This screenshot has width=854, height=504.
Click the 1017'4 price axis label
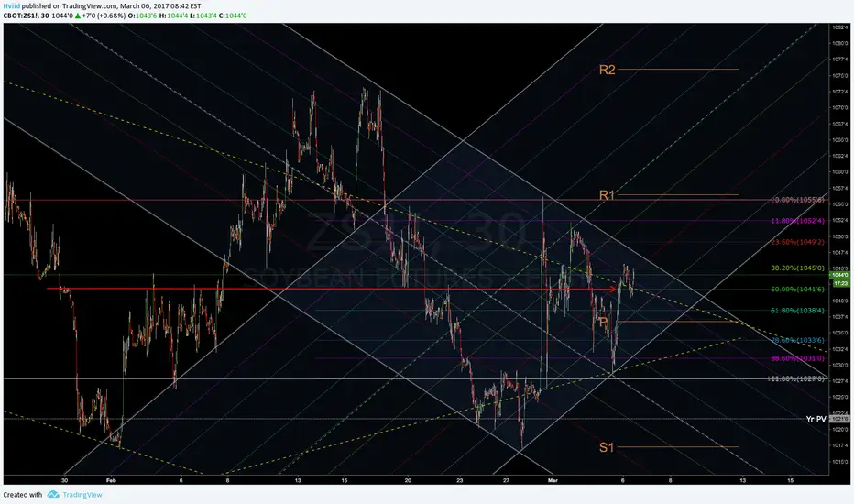pyautogui.click(x=839, y=445)
